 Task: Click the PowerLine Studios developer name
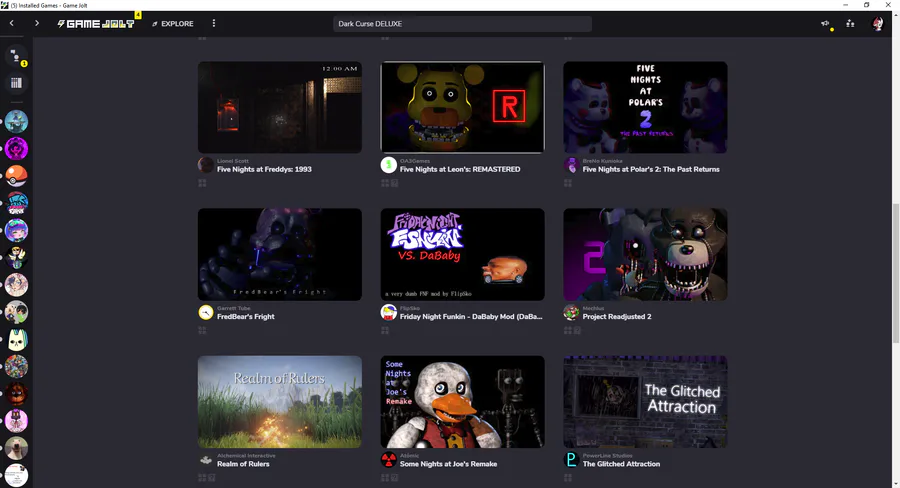click(x=607, y=456)
